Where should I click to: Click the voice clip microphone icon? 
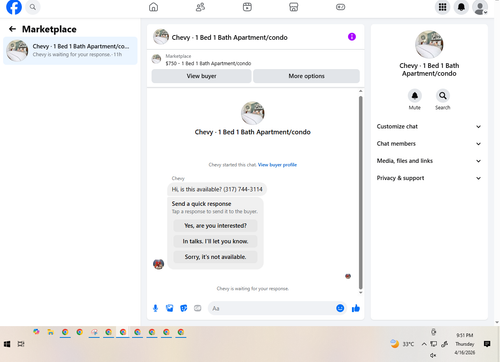(x=155, y=308)
